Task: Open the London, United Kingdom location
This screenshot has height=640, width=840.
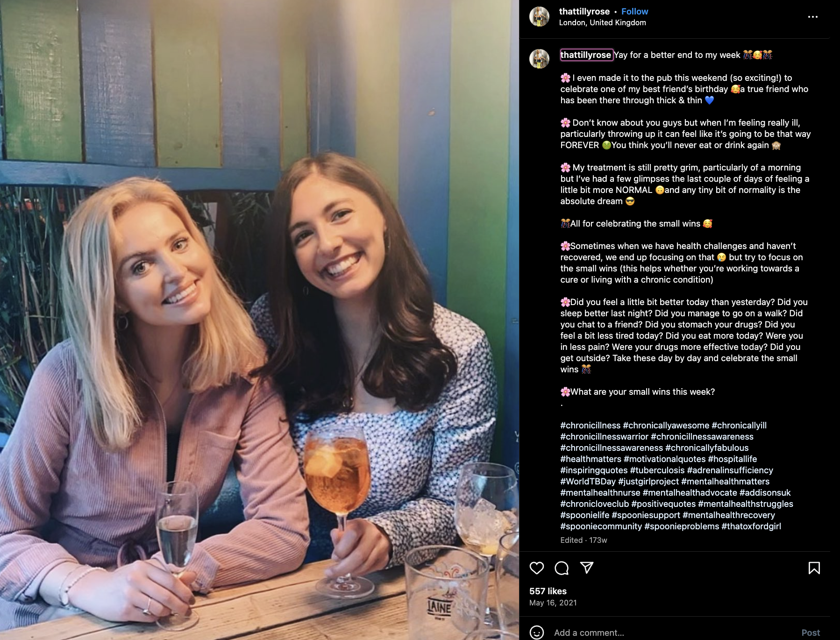Action: point(602,22)
